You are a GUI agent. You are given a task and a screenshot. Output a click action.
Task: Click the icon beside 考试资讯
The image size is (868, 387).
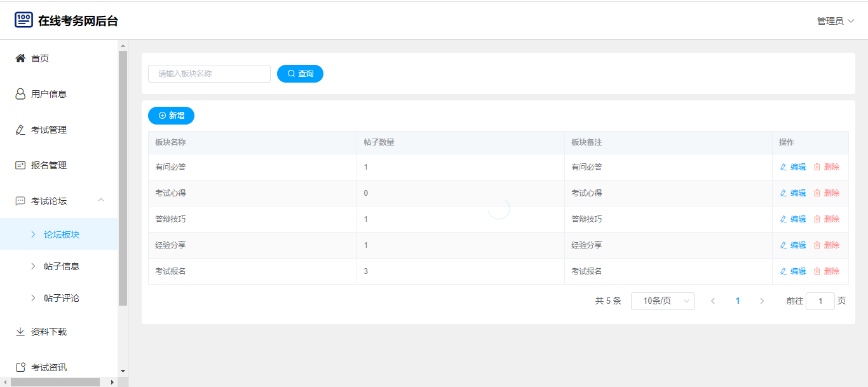[x=20, y=367]
